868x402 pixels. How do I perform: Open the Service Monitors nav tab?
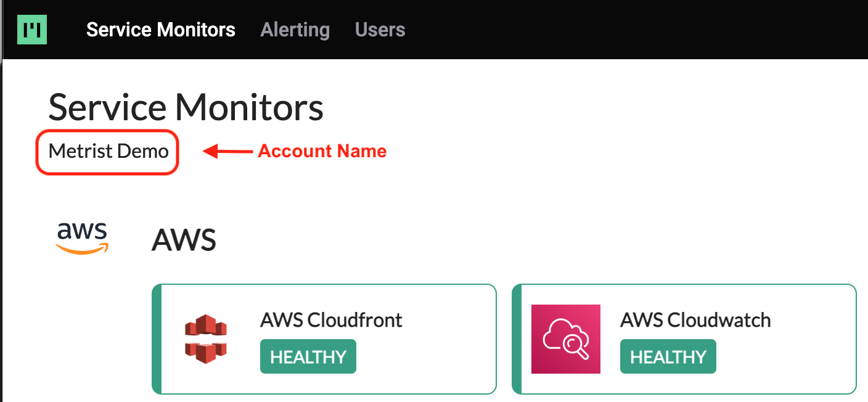(161, 30)
